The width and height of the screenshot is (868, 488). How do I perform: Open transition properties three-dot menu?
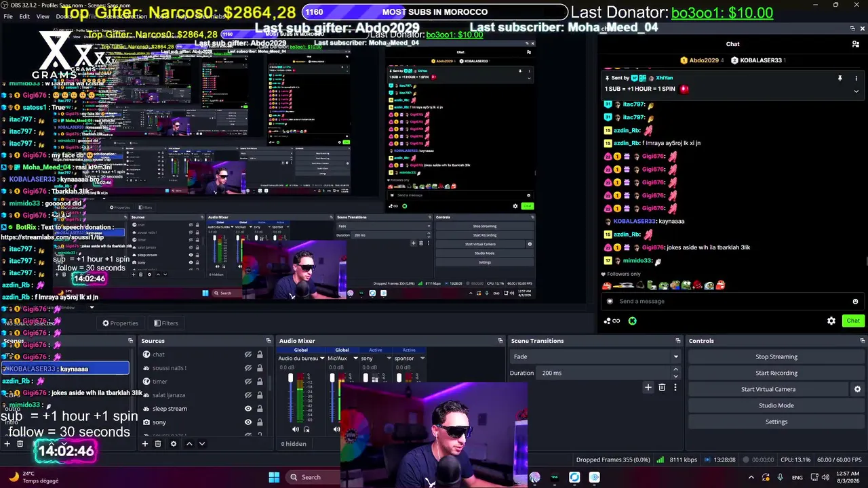point(675,388)
